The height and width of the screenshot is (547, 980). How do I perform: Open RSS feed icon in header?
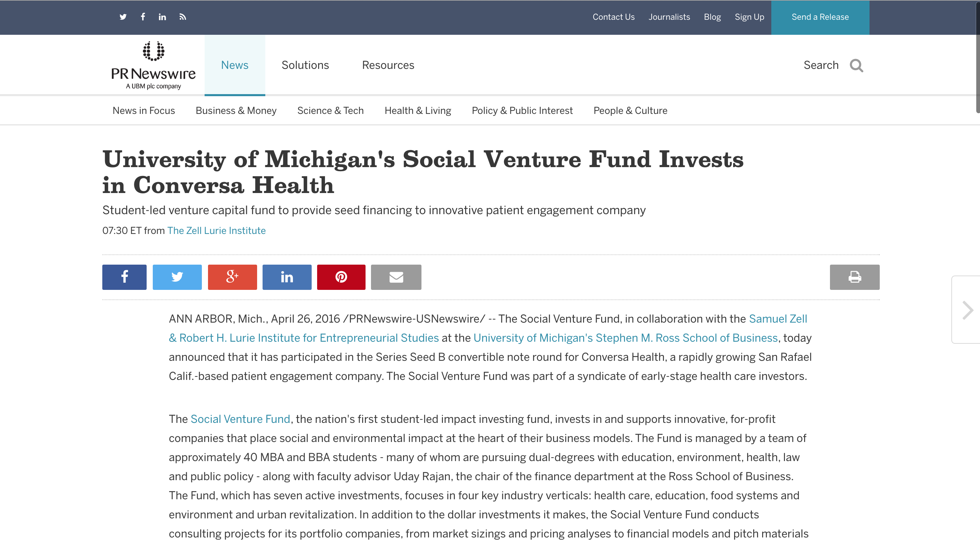tap(183, 17)
